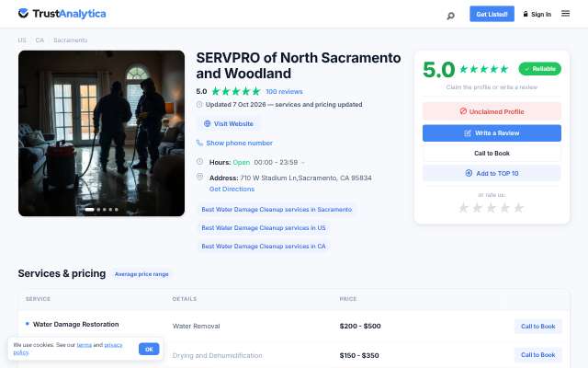Click the SERVPRO business title heading
588x368 pixels.
[x=299, y=65]
